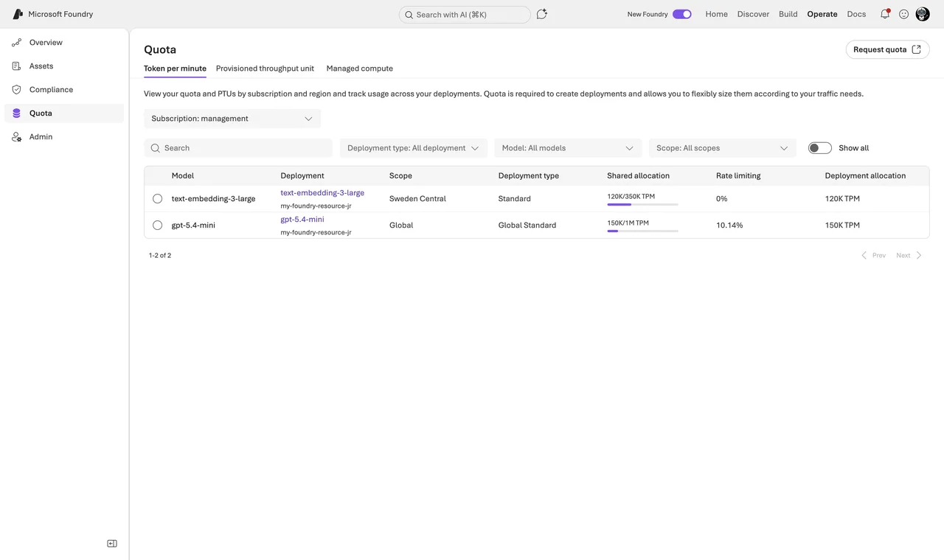The height and width of the screenshot is (560, 944).
Task: Click the Admin sidebar icon
Action: (16, 137)
